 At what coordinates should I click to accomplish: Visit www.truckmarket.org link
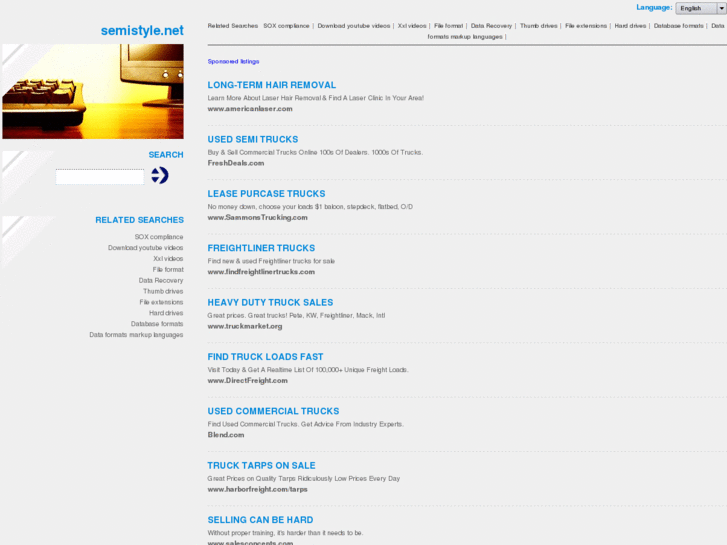[x=245, y=327]
